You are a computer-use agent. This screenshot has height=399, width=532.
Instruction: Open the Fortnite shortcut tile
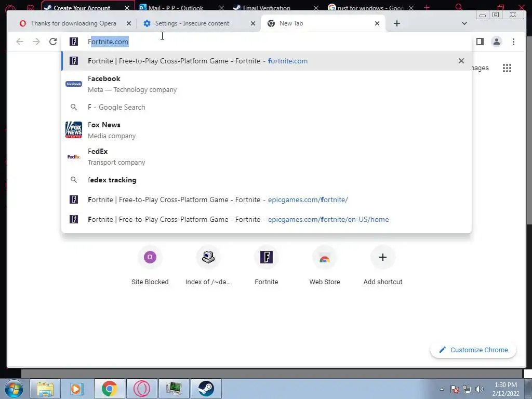tap(267, 265)
